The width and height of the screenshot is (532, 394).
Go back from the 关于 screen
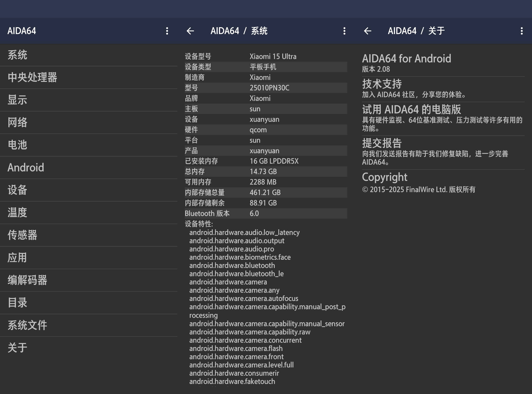(x=367, y=31)
